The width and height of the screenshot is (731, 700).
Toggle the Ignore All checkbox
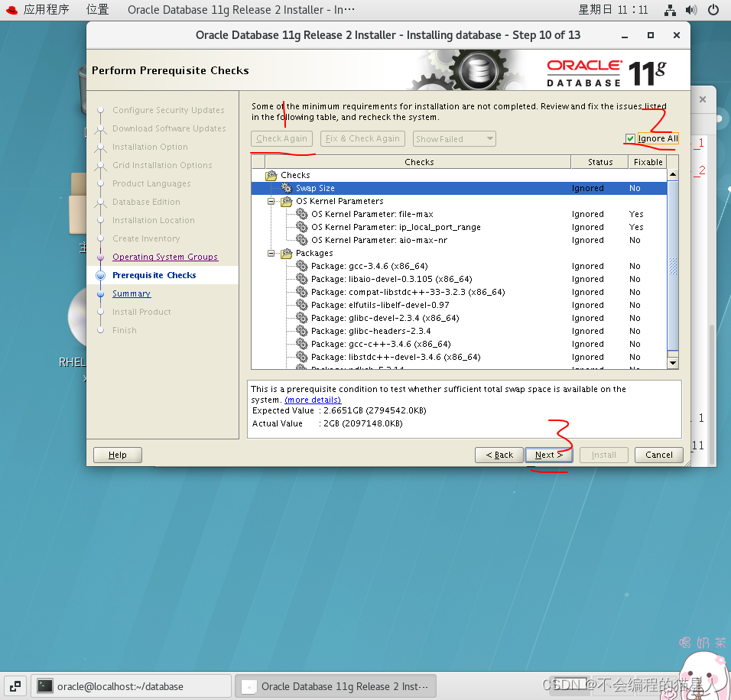click(630, 138)
